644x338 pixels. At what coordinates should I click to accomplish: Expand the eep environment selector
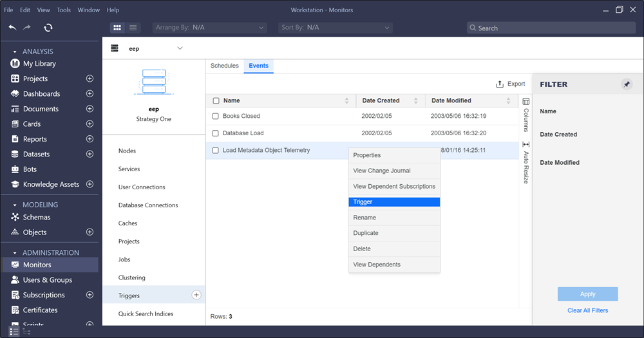click(x=180, y=48)
